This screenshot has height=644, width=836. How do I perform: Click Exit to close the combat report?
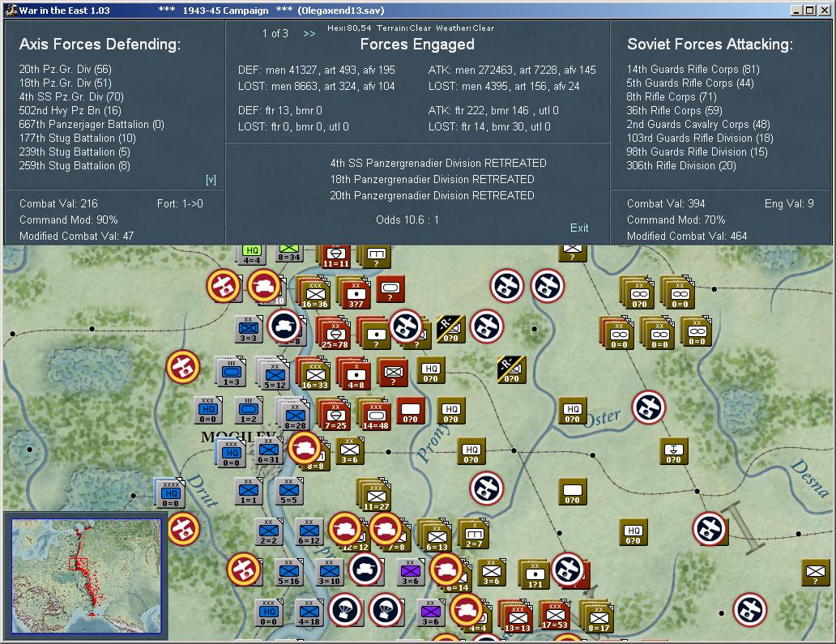pos(579,228)
